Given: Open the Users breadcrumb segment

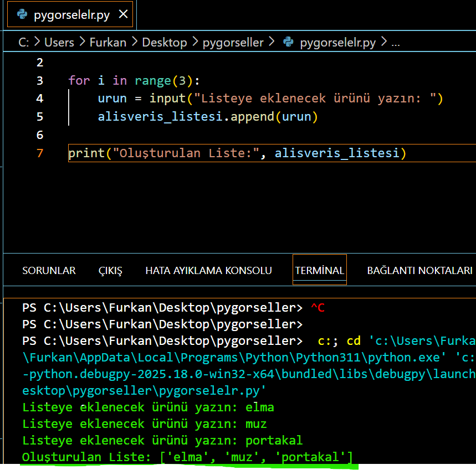Looking at the screenshot, I should click(x=59, y=43).
